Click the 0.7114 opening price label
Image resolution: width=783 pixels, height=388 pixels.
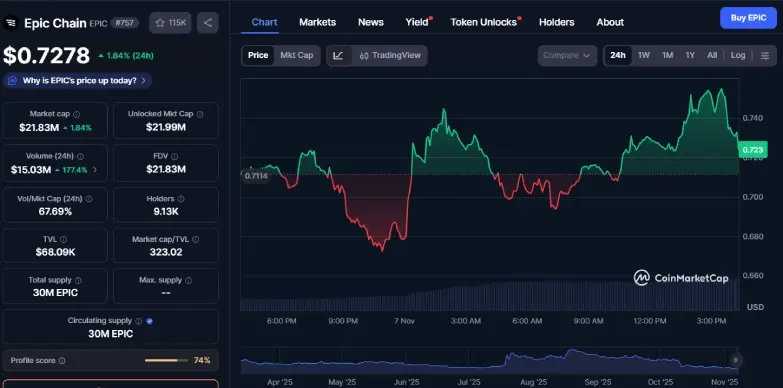(256, 176)
